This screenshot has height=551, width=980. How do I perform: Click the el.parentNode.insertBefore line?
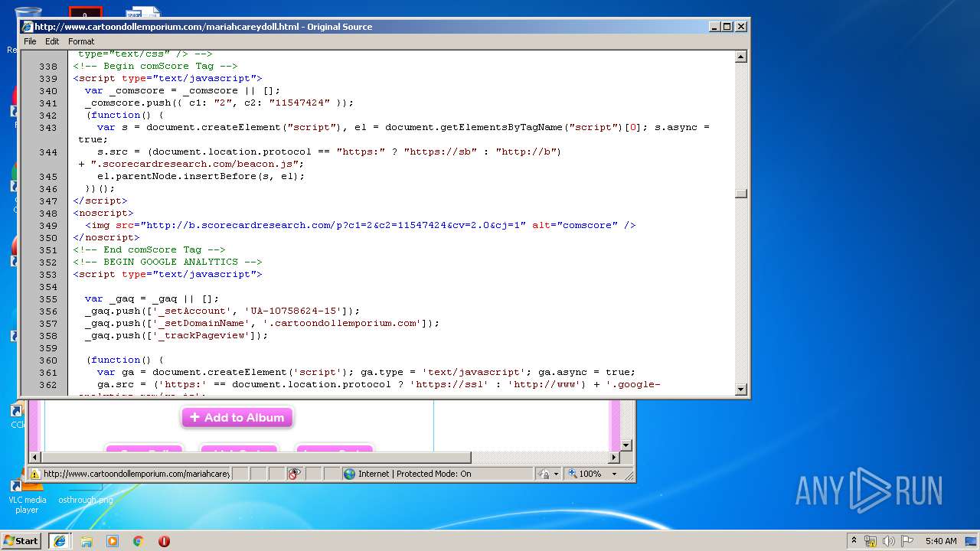coord(201,176)
